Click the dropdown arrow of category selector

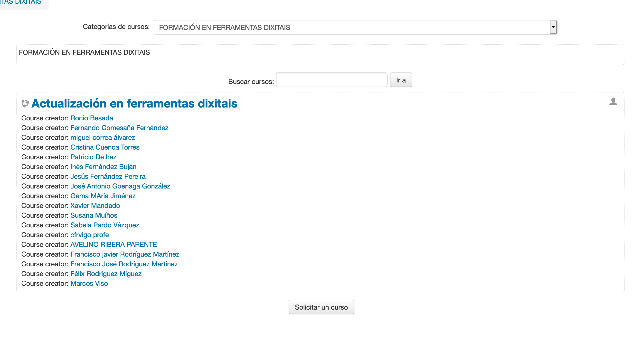click(x=553, y=27)
